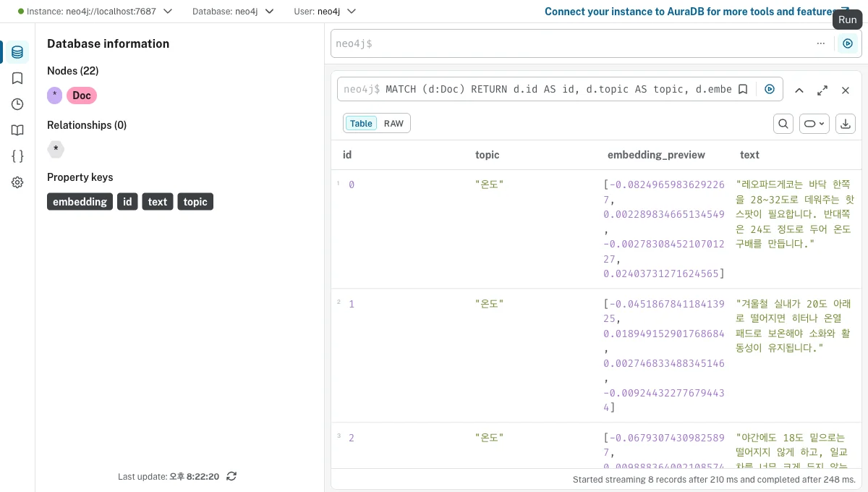Select the Doc node label
868x492 pixels.
tap(82, 96)
